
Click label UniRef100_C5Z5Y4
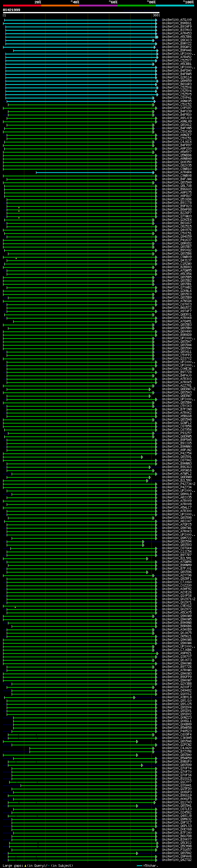(x=176, y=91)
